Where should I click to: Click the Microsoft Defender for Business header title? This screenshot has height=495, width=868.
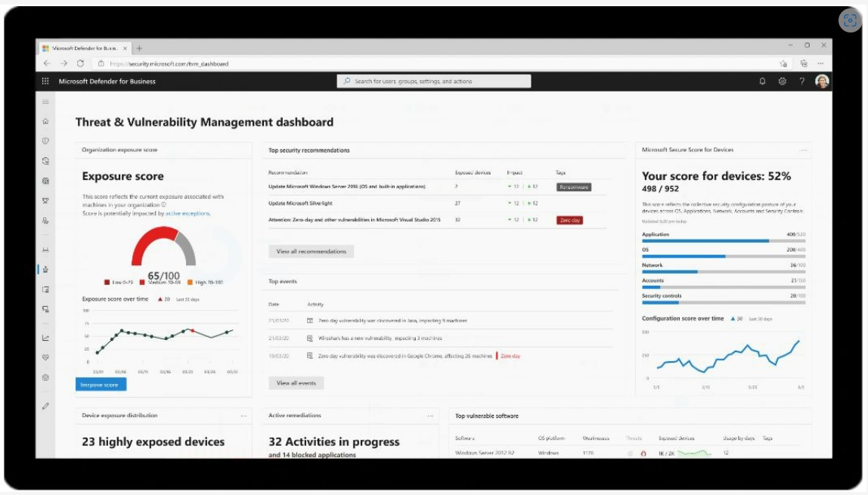pyautogui.click(x=107, y=82)
